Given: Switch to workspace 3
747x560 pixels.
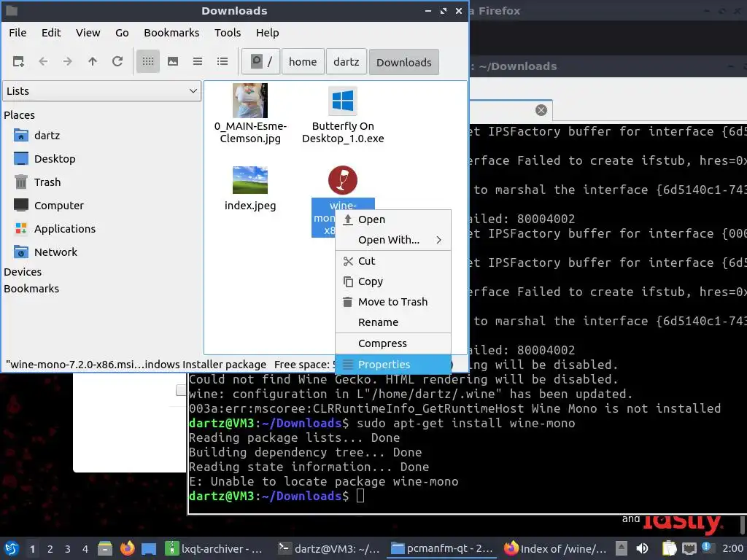Looking at the screenshot, I should point(68,549).
